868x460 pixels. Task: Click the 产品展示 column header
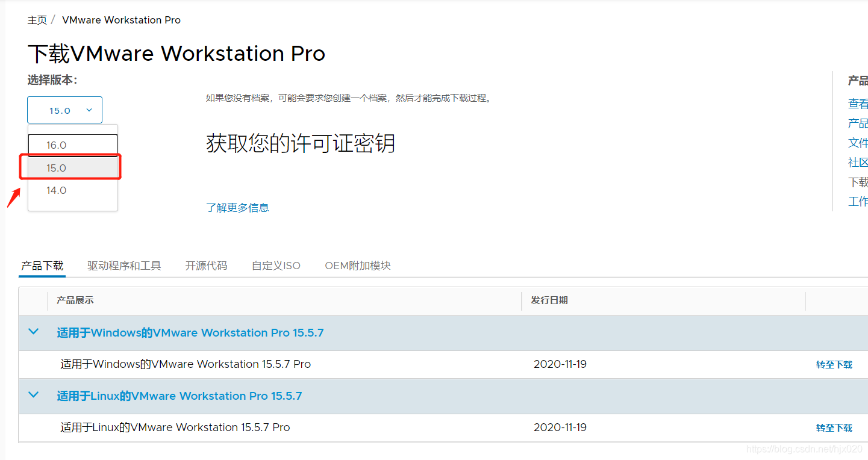75,300
